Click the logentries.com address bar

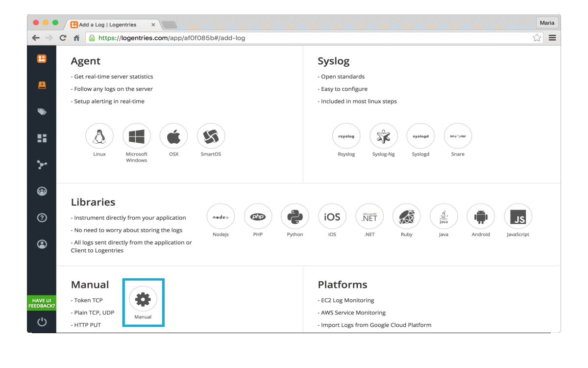tap(315, 38)
